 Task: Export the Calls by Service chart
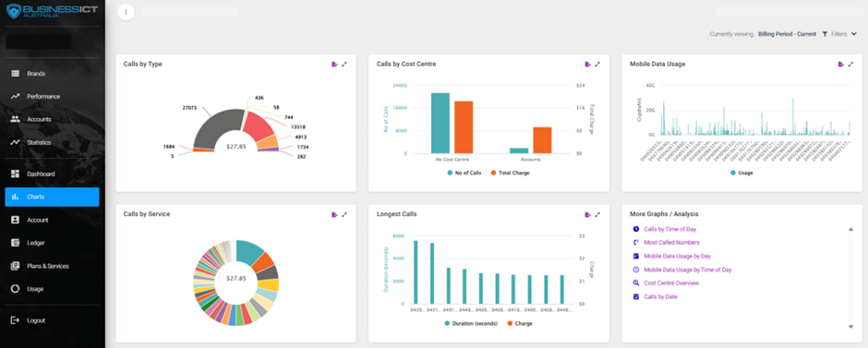tap(334, 214)
